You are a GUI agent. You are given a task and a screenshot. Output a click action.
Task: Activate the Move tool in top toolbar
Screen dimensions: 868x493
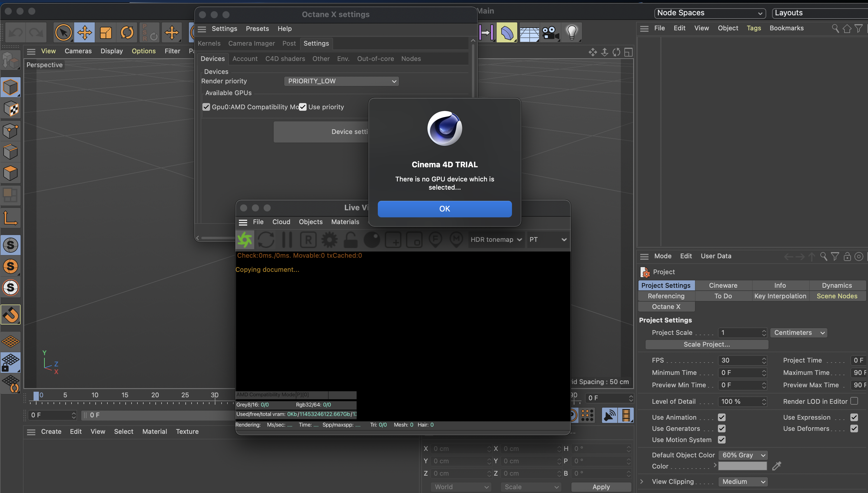[84, 33]
